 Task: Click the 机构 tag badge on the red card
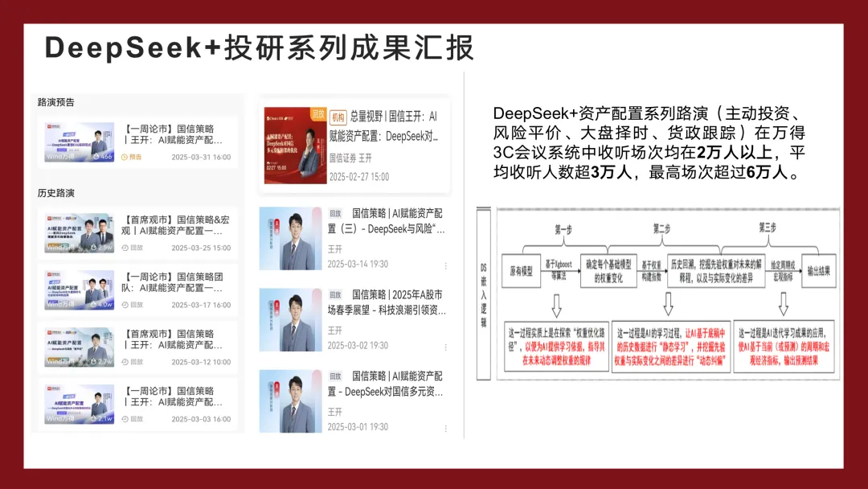click(x=338, y=117)
